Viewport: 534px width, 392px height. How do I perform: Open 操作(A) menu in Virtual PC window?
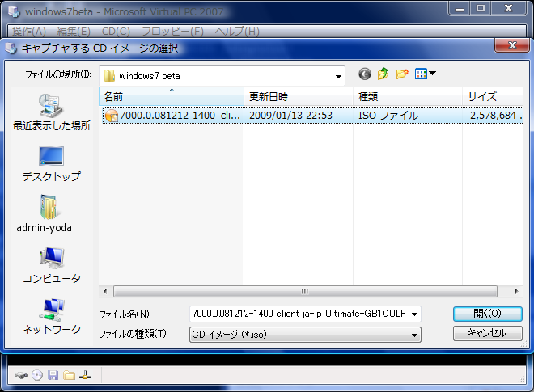coord(29,32)
